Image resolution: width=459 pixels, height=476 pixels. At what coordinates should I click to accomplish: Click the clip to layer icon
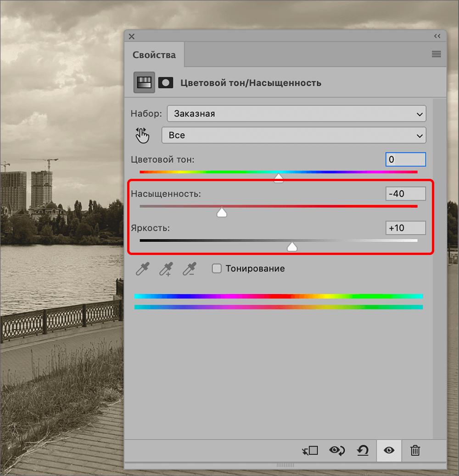(x=310, y=450)
